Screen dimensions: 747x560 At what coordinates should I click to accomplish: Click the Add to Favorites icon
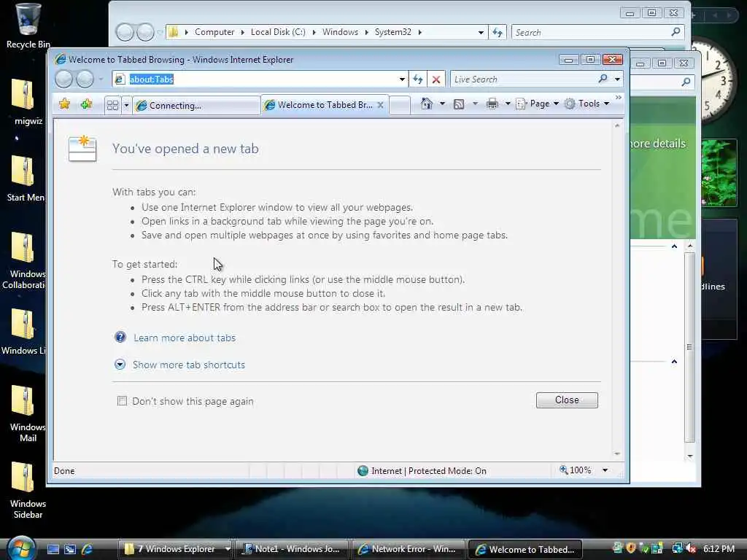pyautogui.click(x=86, y=104)
